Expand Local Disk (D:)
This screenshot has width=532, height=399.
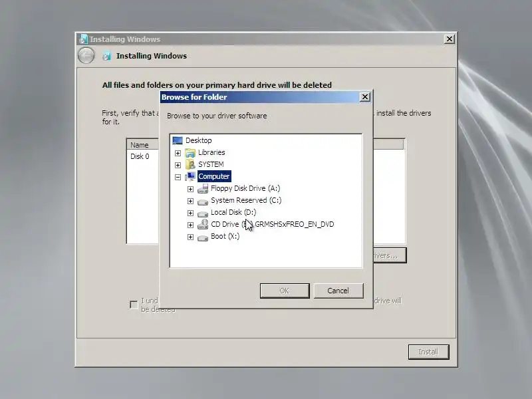[x=190, y=213]
